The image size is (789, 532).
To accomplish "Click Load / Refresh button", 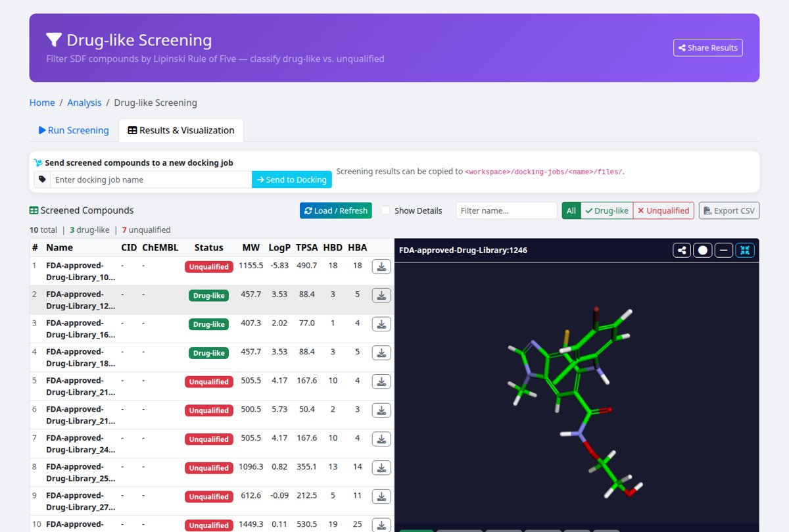I will click(336, 210).
